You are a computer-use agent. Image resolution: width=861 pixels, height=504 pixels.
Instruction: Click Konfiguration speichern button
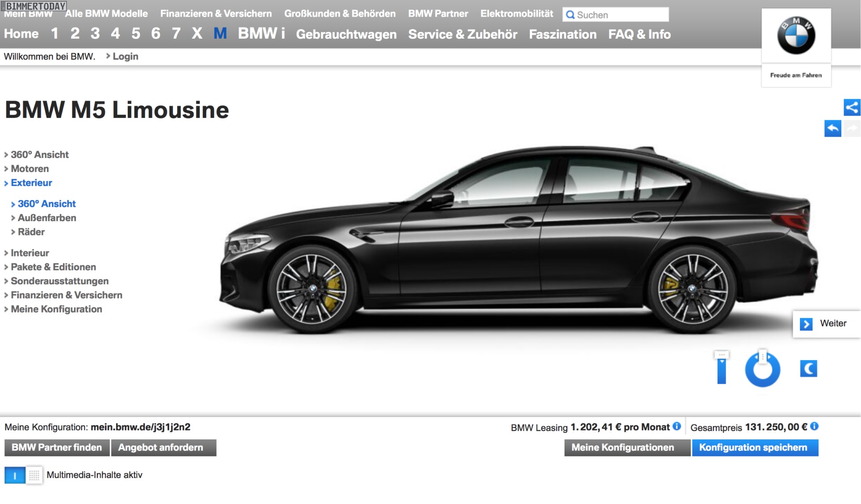754,448
